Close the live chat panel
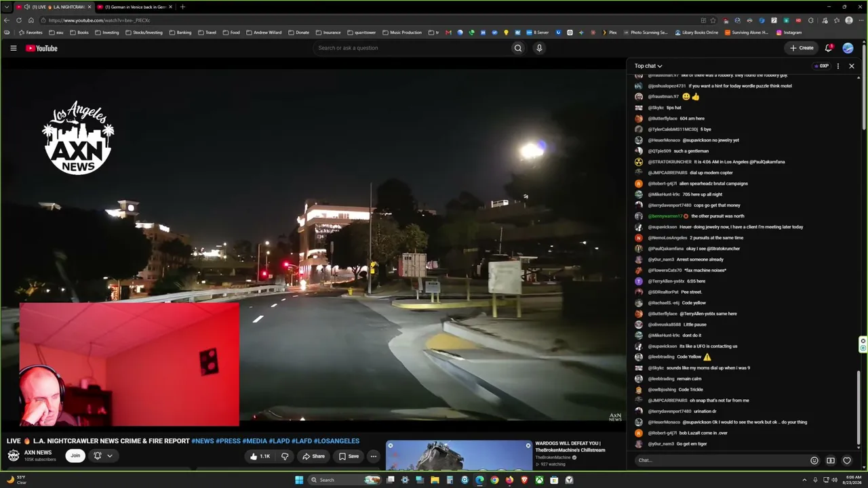 (x=852, y=66)
